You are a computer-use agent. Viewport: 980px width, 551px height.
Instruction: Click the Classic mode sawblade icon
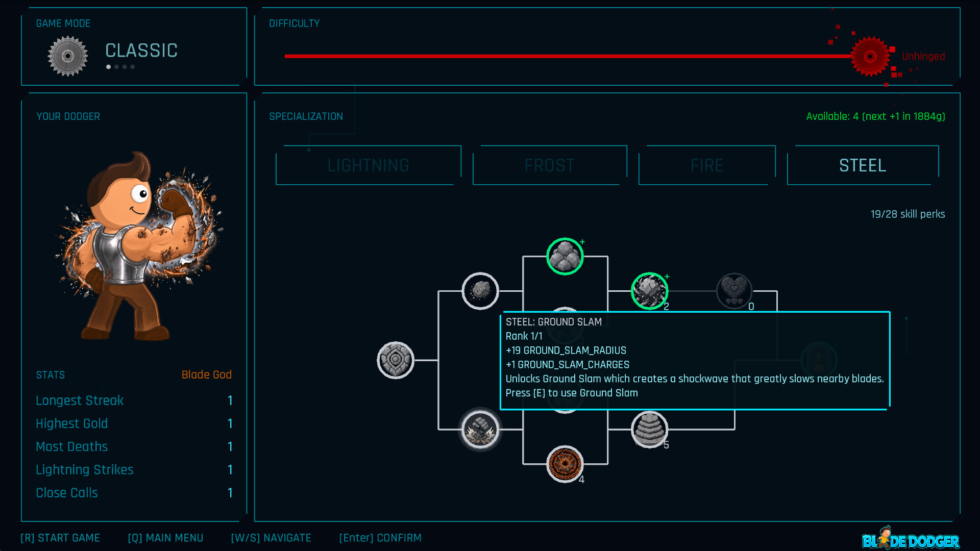pyautogui.click(x=68, y=56)
